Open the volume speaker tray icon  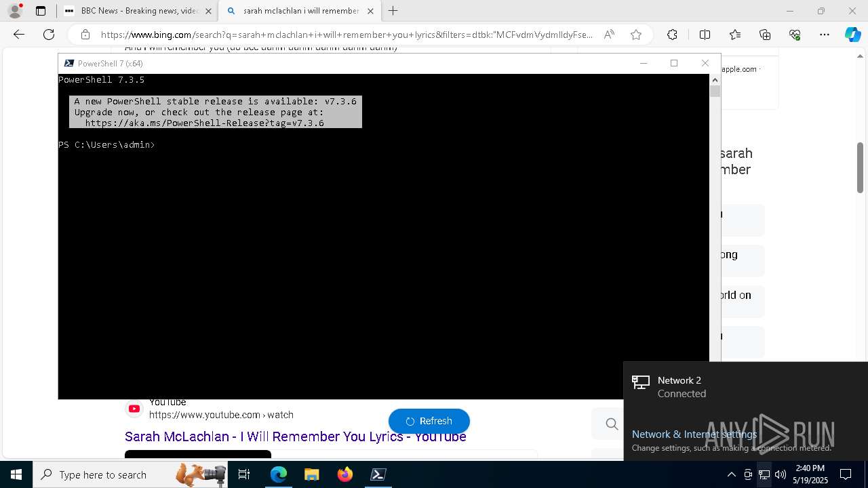pos(780,474)
